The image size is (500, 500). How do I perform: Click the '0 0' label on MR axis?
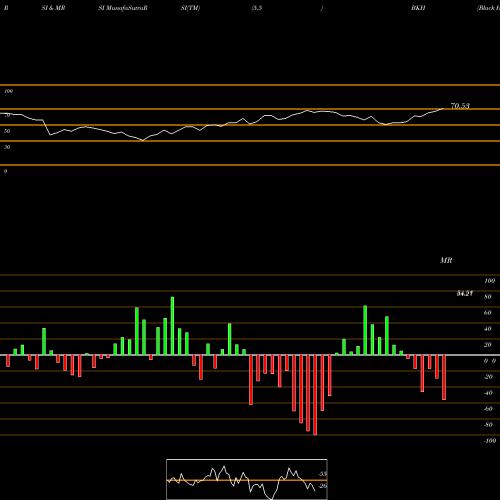coord(490,361)
